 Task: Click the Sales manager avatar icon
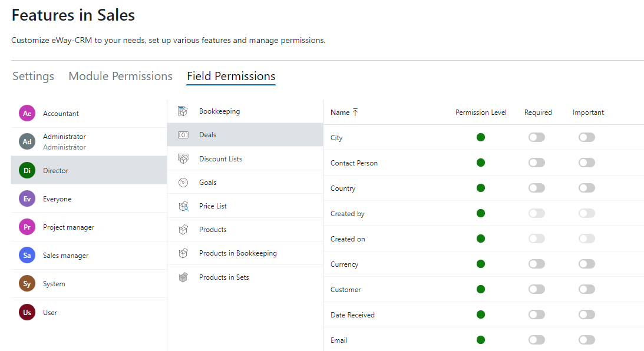(27, 256)
